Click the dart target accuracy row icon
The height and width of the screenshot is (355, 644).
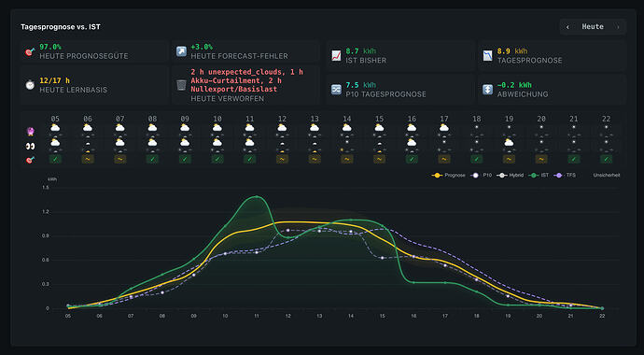coord(31,161)
